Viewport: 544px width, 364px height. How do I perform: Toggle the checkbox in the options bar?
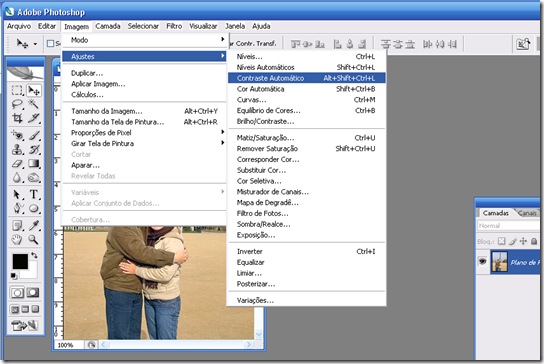coord(50,43)
